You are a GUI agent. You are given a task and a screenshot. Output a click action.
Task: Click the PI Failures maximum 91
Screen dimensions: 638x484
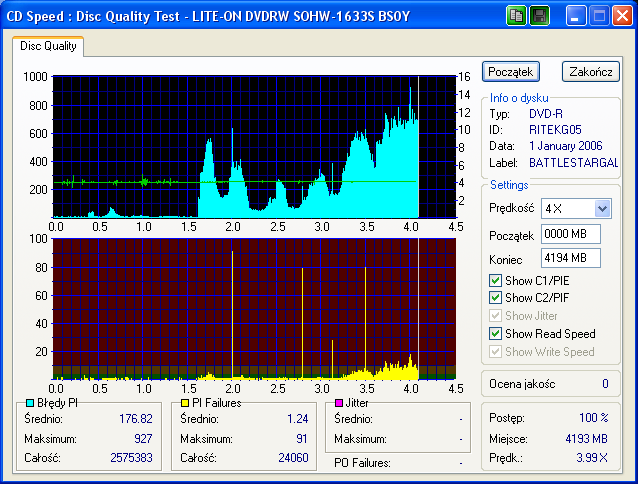click(302, 438)
